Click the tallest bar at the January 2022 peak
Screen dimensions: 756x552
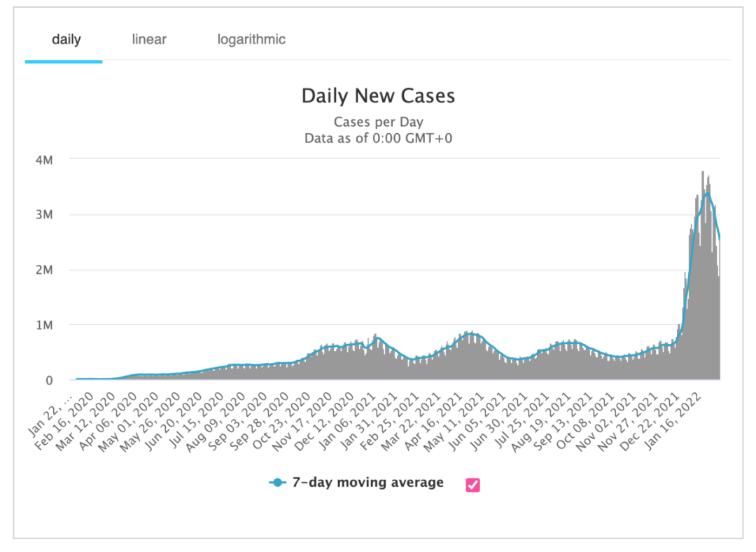coord(703,275)
